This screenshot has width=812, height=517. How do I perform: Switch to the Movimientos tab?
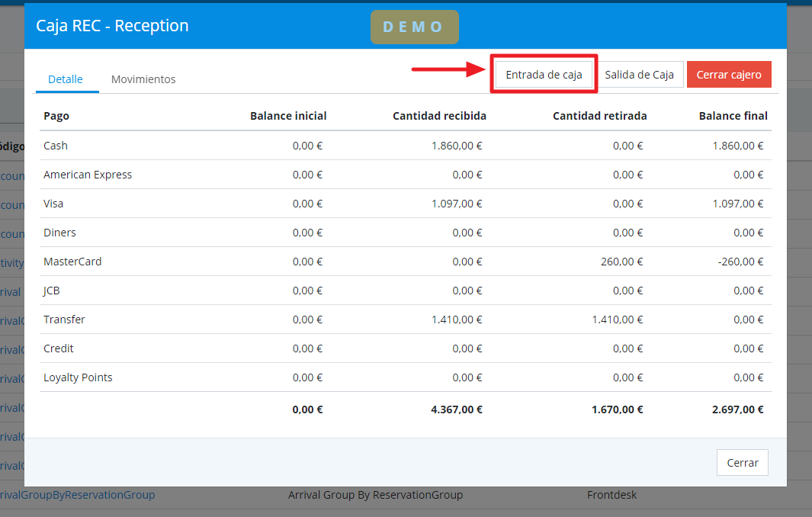click(143, 79)
